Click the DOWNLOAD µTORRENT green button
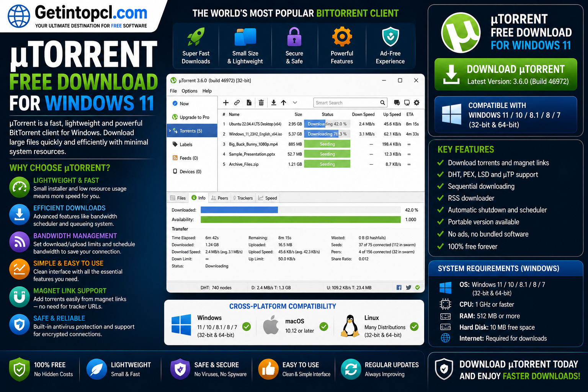Viewport: 588px width, 392px height. (x=506, y=74)
